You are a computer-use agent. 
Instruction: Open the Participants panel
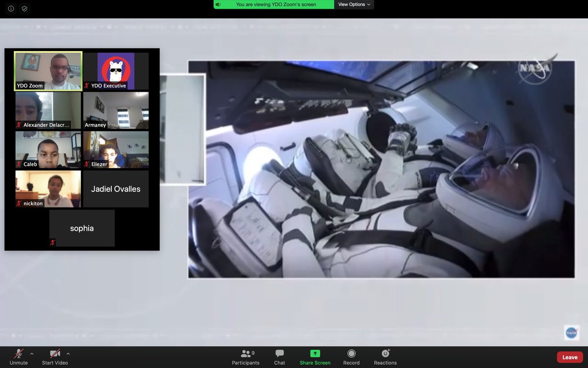pyautogui.click(x=246, y=357)
